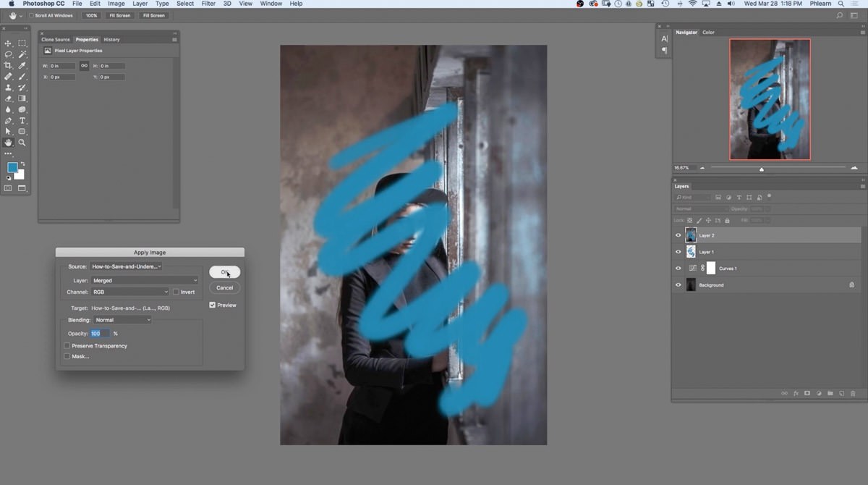Open the Layers Kind filter dropdown
Viewport: 868px width, 485px height.
click(692, 197)
